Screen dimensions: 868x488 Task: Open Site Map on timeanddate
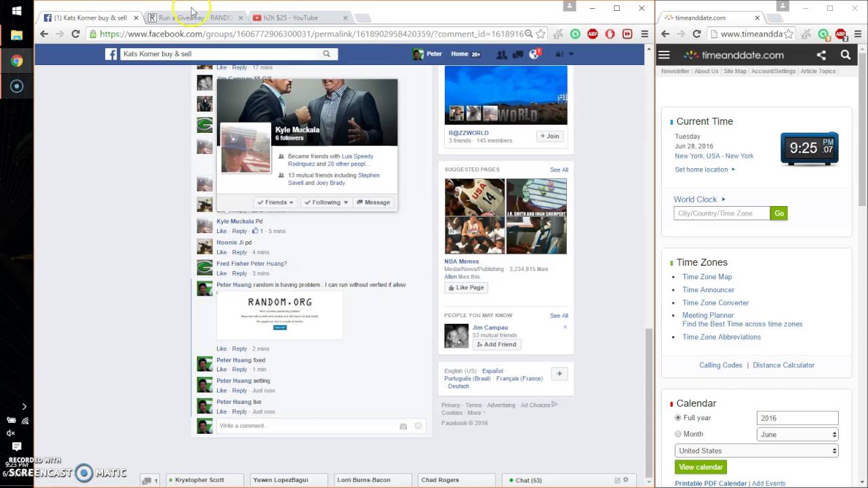point(734,71)
